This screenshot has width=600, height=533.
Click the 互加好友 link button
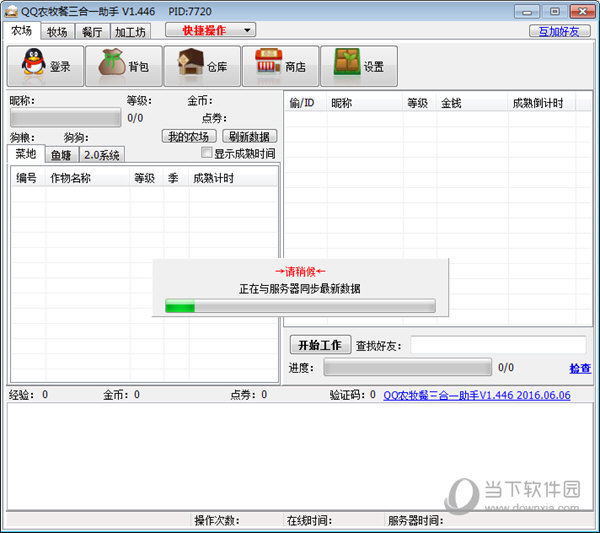pyautogui.click(x=559, y=31)
